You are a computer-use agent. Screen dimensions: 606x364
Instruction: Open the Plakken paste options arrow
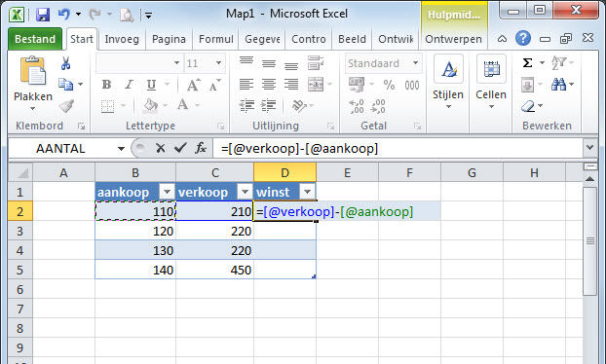tap(33, 108)
